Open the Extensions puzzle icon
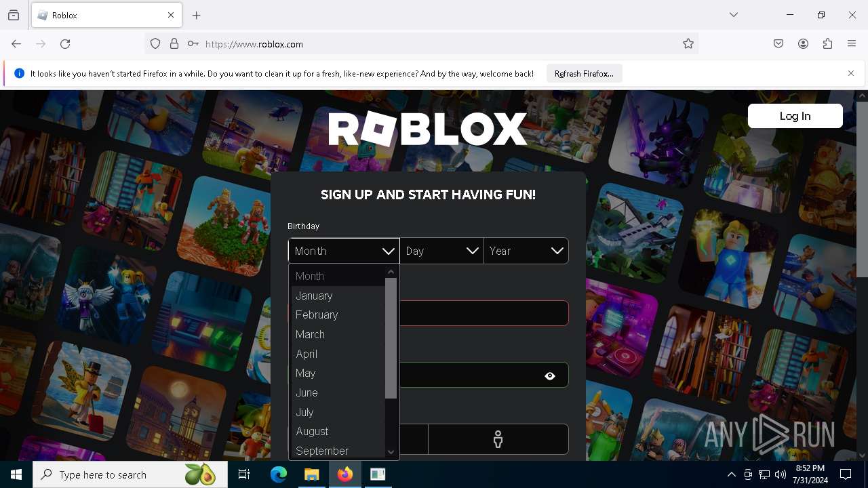Screen dimensions: 868x488 [x=827, y=44]
